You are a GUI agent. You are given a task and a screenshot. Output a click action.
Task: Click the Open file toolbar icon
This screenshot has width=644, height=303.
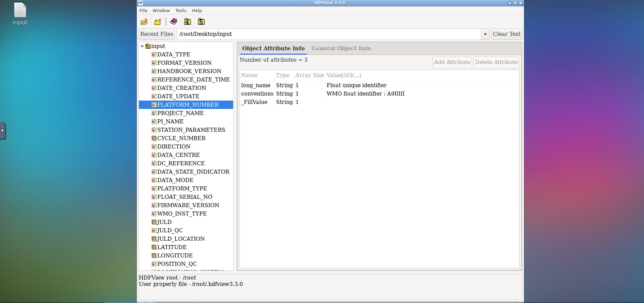144,22
